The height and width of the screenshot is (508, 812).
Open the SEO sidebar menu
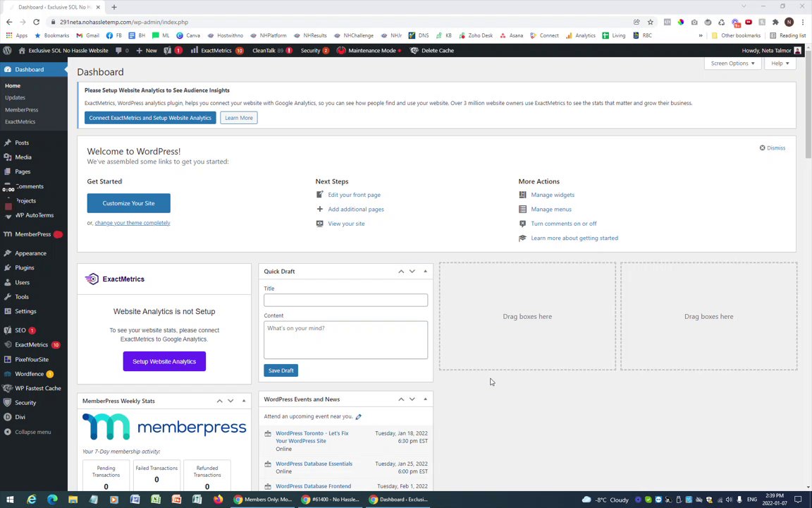tap(20, 330)
